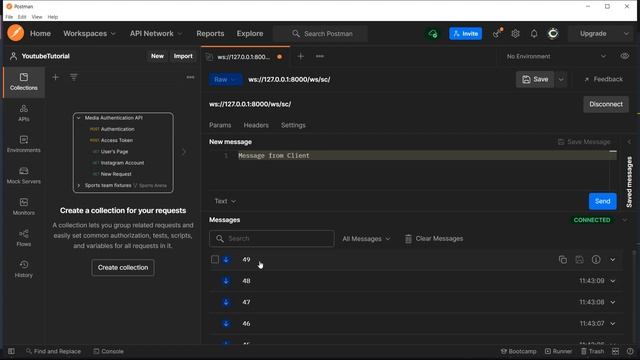Image resolution: width=640 pixels, height=360 pixels.
Task: Click the plus icon to add collection
Action: point(56,77)
